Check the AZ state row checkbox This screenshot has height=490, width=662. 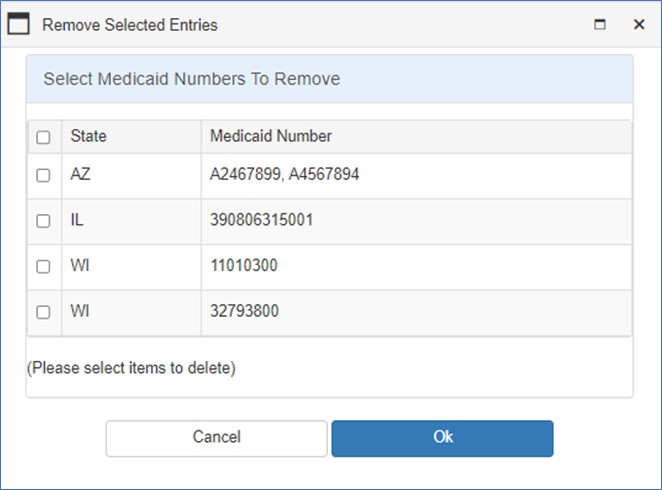click(43, 175)
